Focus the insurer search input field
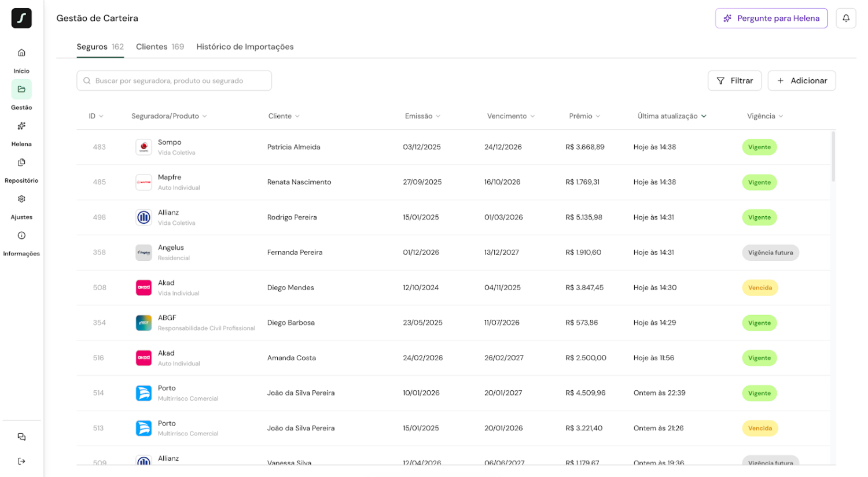Image resolution: width=868 pixels, height=477 pixels. click(x=174, y=81)
